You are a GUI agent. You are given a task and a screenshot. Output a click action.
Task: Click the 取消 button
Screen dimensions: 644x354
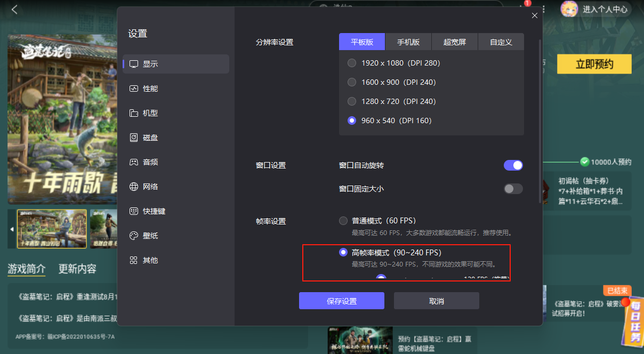point(437,301)
